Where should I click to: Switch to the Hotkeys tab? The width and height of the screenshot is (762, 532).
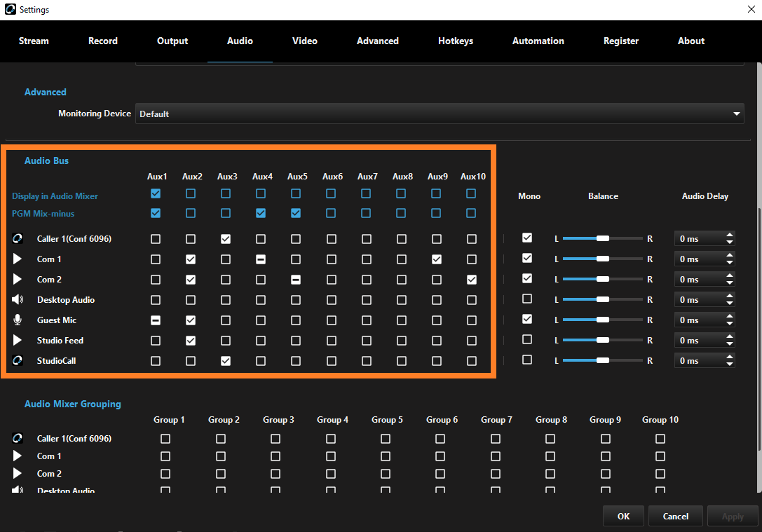click(x=456, y=41)
